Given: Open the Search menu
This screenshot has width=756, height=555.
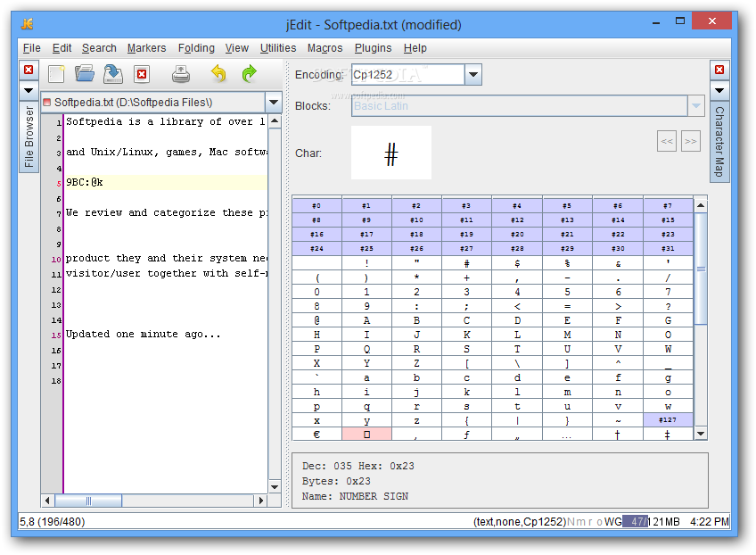Looking at the screenshot, I should point(99,48).
